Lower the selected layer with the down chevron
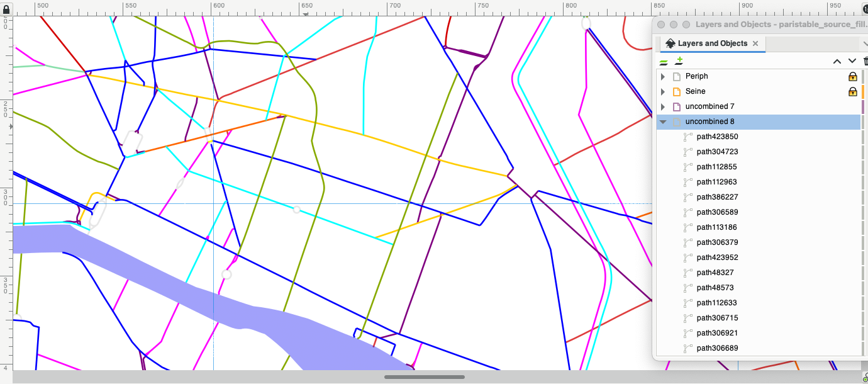The image size is (868, 384). pyautogui.click(x=852, y=61)
